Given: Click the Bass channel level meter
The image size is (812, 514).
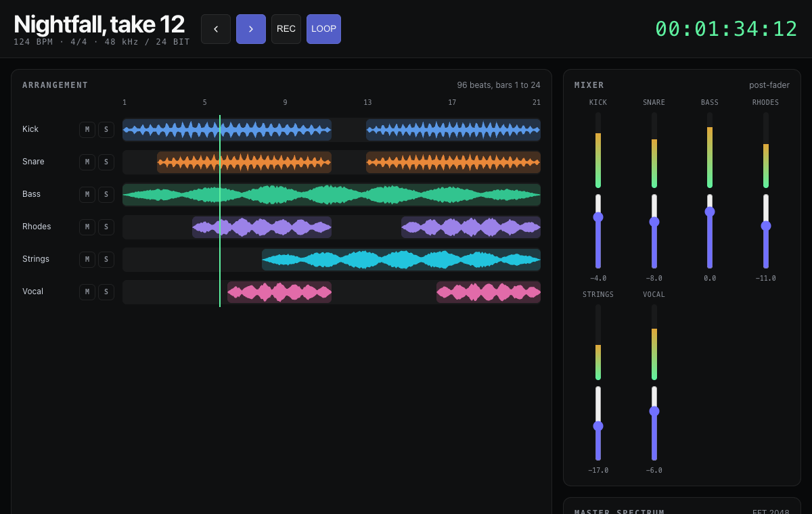Looking at the screenshot, I should 710,150.
